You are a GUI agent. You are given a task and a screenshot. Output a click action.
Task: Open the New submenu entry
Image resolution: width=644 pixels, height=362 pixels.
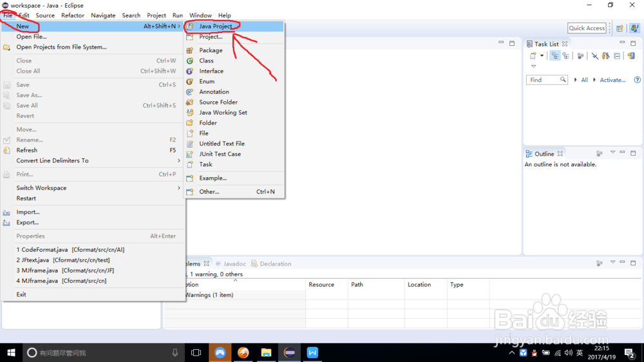tap(92, 26)
